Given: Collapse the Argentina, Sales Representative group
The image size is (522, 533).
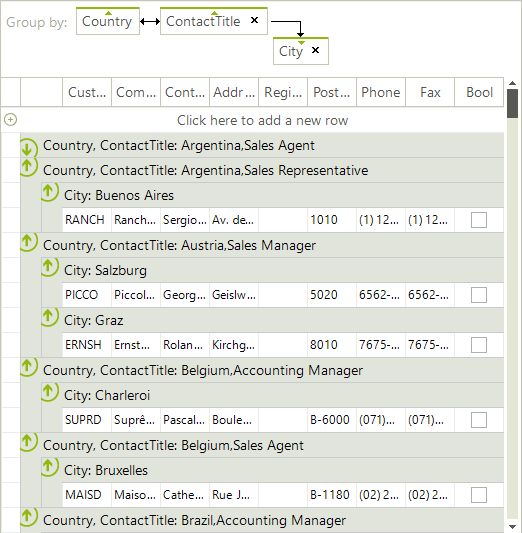Looking at the screenshot, I should (x=28, y=167).
